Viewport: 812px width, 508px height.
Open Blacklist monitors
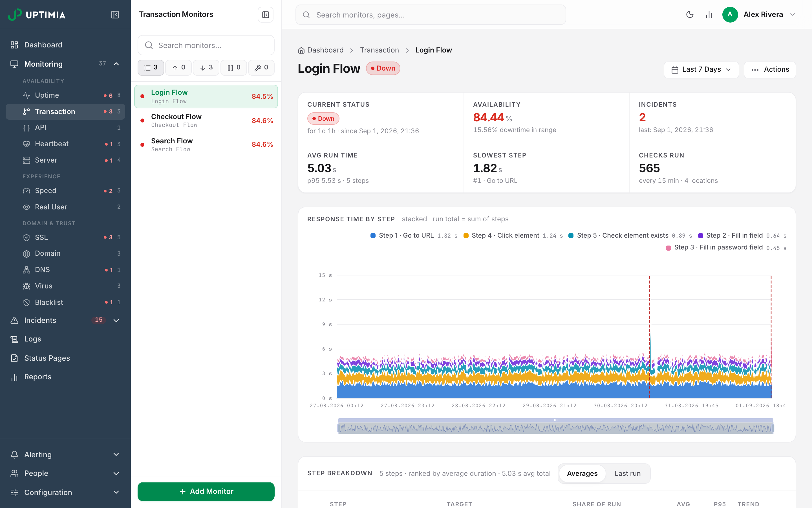pos(65,302)
